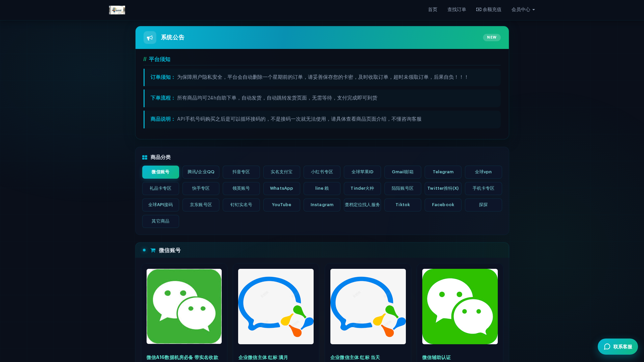
Task: Select the Twitter推特(X) category
Action: (443, 188)
